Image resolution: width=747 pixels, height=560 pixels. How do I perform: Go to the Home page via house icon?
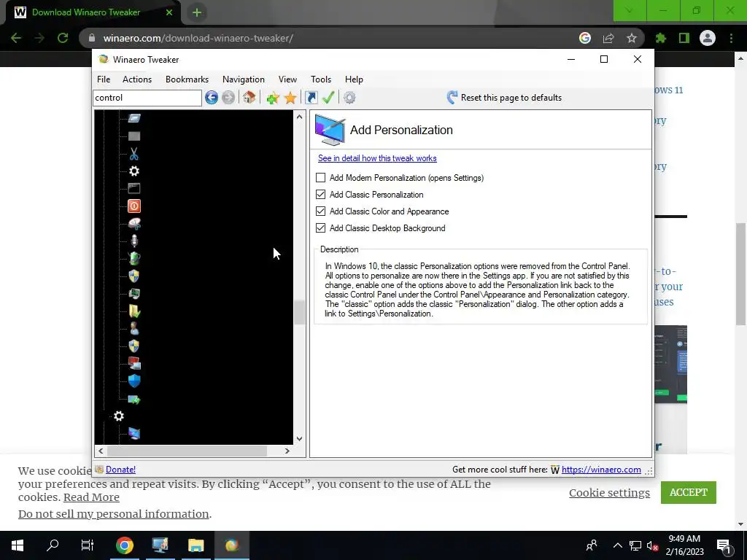[249, 98]
